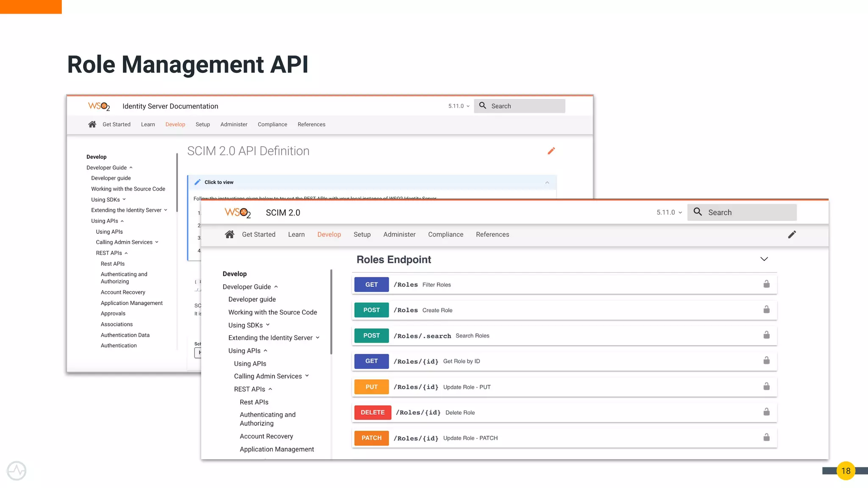The height and width of the screenshot is (488, 868).
Task: Open Authenticating and Authorizing in SCIM 2.0 sidebar
Action: coord(267,419)
